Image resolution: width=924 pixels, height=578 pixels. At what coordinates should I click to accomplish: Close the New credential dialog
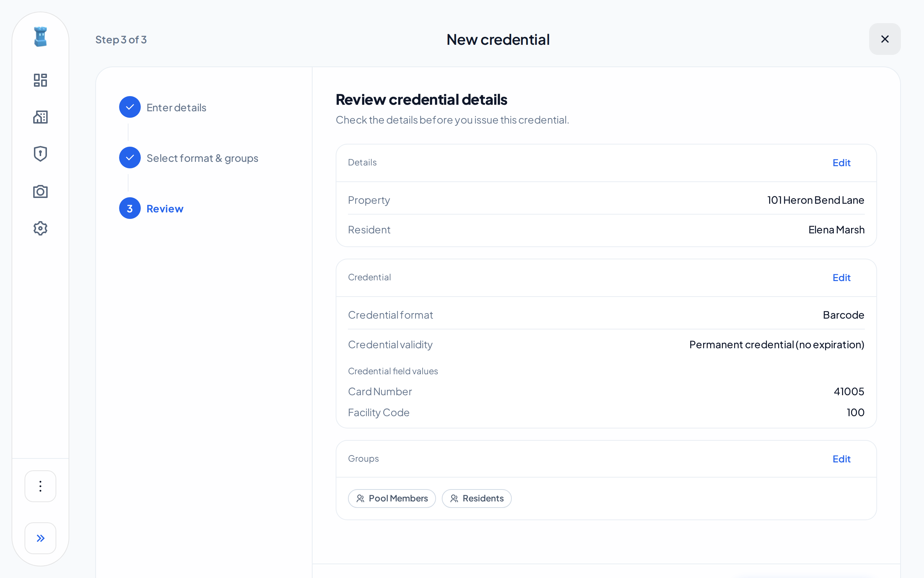[x=885, y=39]
